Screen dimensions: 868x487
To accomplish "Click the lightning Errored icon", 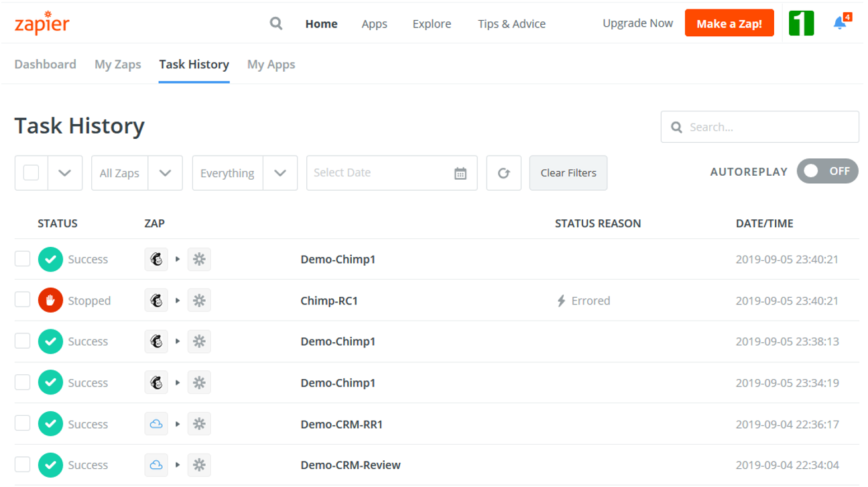I will [x=562, y=301].
